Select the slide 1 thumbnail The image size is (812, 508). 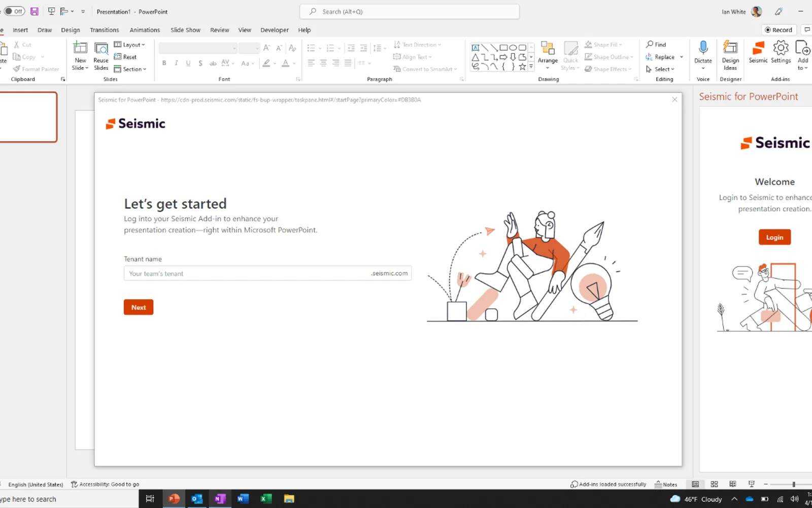pyautogui.click(x=28, y=117)
